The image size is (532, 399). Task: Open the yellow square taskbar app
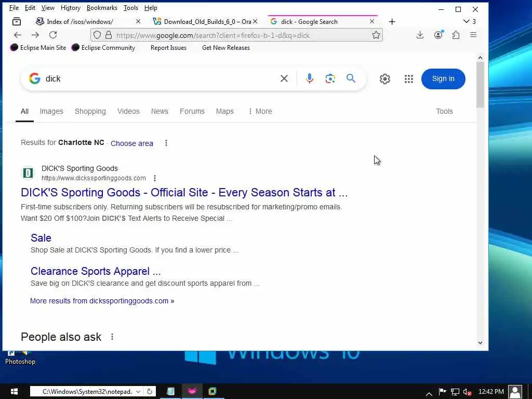[x=212, y=392]
